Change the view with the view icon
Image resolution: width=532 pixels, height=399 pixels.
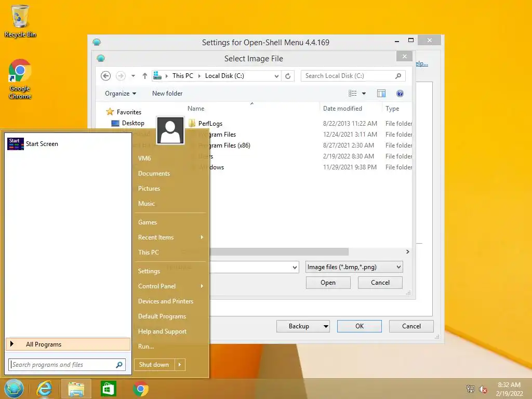click(353, 94)
